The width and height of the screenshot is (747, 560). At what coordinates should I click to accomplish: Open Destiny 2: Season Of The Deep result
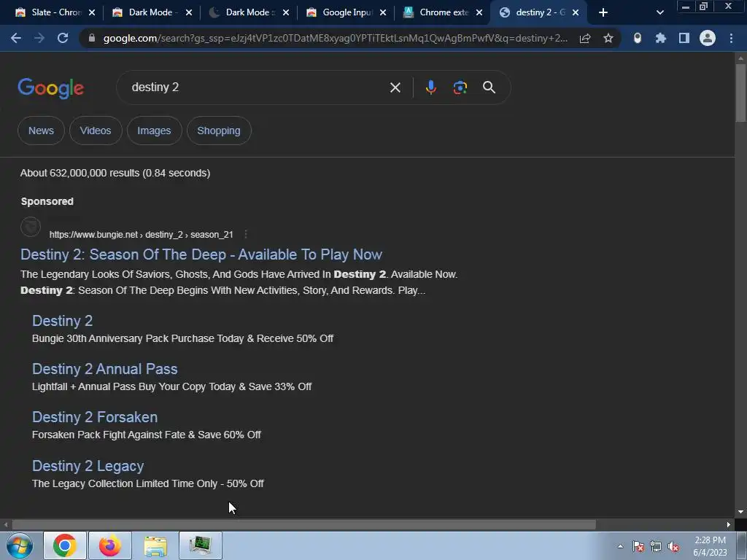pos(201,254)
